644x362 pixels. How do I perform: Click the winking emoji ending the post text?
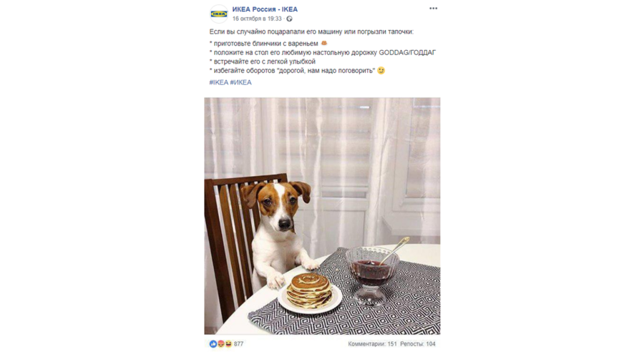(381, 71)
